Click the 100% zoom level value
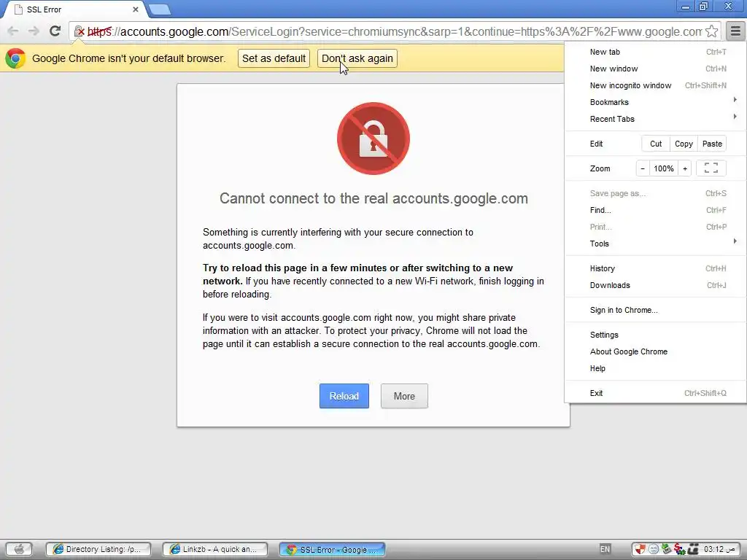Viewport: 747px width, 560px height. 664,168
